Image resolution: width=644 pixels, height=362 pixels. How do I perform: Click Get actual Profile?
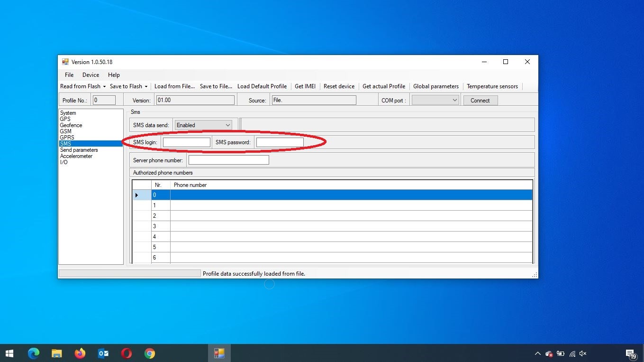coord(384,86)
